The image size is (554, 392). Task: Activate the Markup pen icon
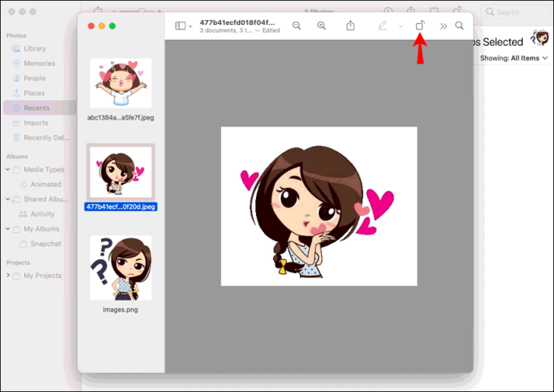click(382, 26)
